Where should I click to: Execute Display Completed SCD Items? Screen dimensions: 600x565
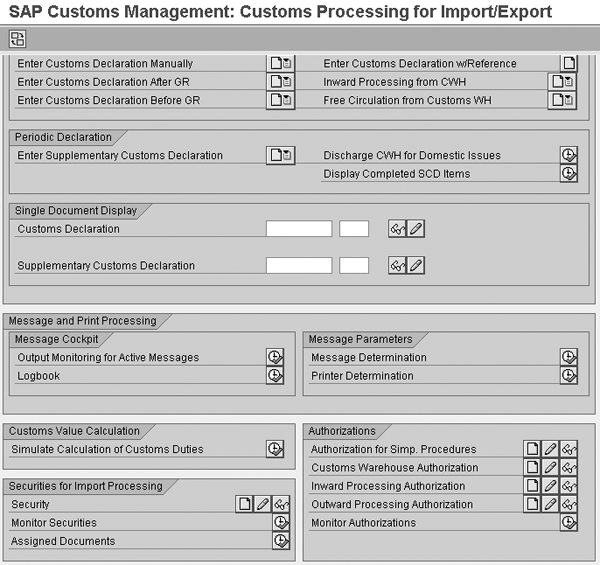coord(569,173)
